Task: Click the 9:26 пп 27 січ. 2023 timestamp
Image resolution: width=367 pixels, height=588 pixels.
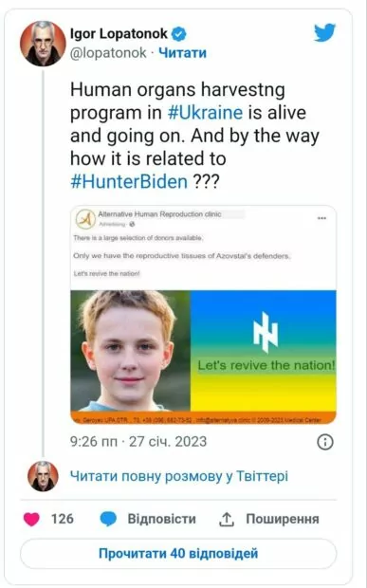Action: point(138,442)
